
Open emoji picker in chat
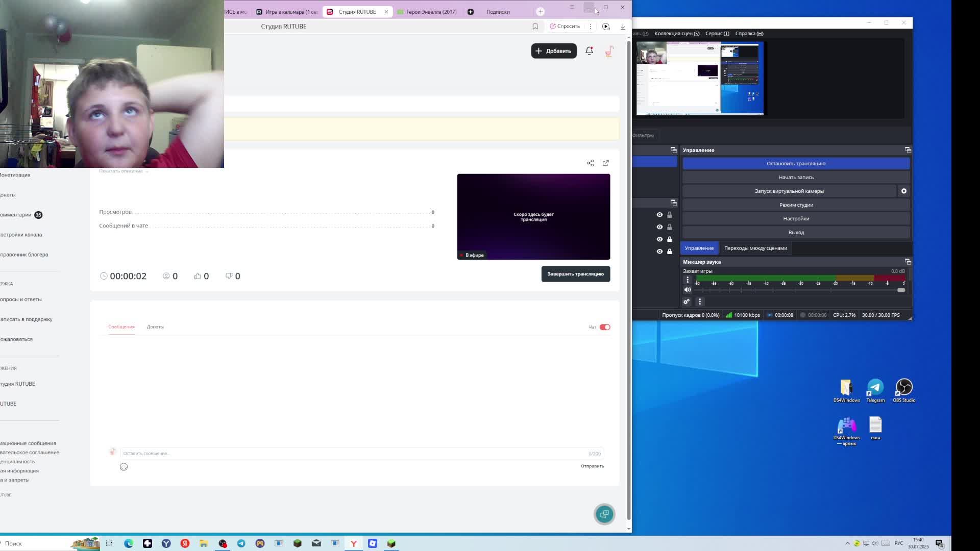pyautogui.click(x=124, y=467)
